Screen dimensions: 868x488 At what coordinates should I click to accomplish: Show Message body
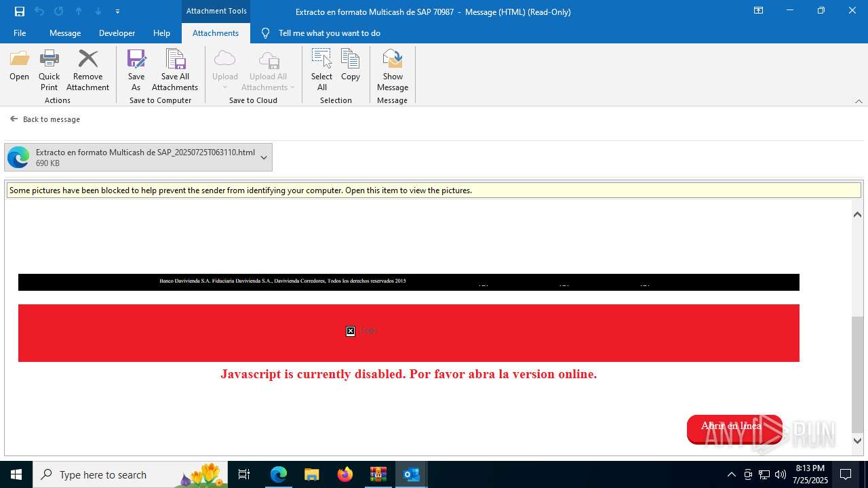click(x=393, y=70)
